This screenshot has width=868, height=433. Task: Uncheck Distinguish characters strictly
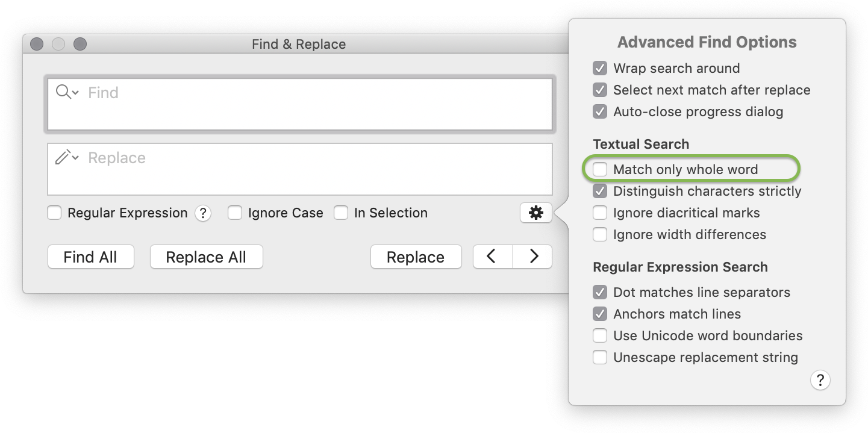point(600,191)
